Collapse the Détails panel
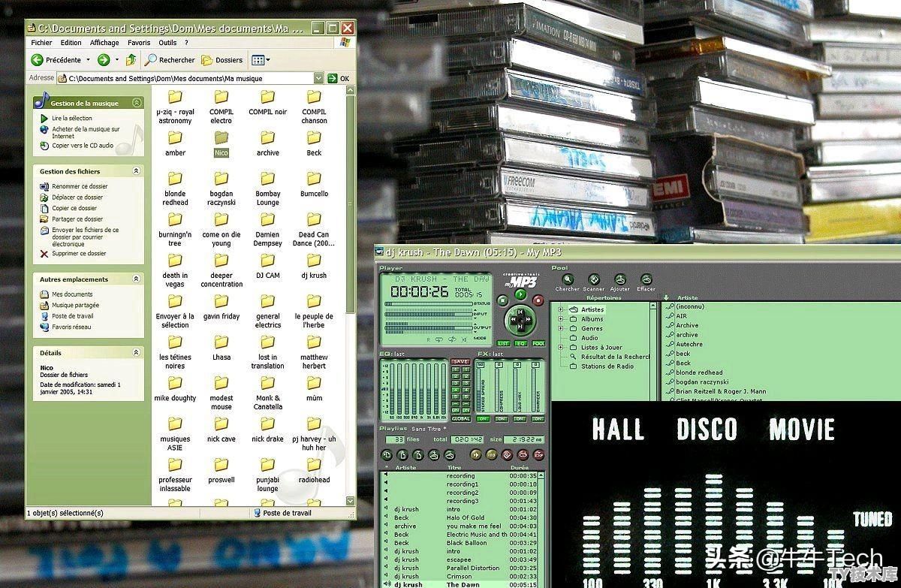The height and width of the screenshot is (588, 901). click(137, 352)
